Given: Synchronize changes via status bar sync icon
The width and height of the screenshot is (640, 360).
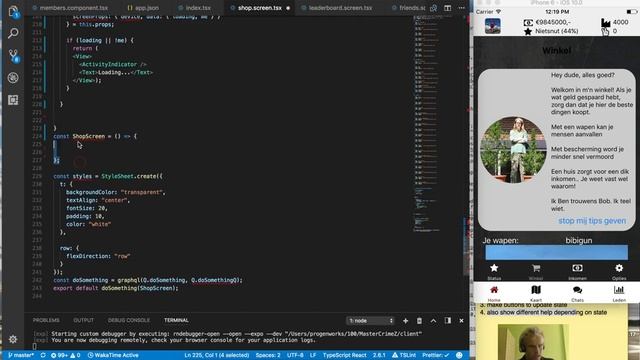Looking at the screenshot, I should [x=43, y=355].
